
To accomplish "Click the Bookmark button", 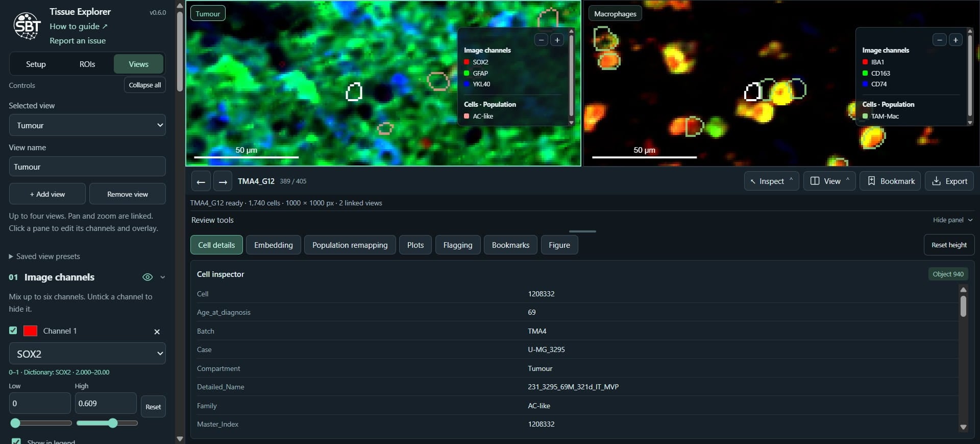I will point(890,181).
